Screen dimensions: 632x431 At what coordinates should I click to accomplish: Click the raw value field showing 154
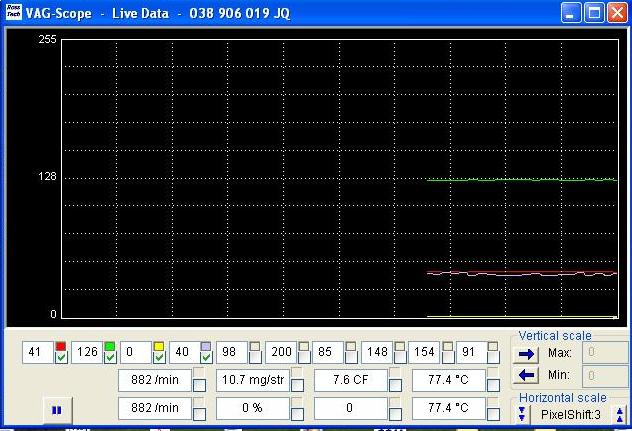[424, 352]
